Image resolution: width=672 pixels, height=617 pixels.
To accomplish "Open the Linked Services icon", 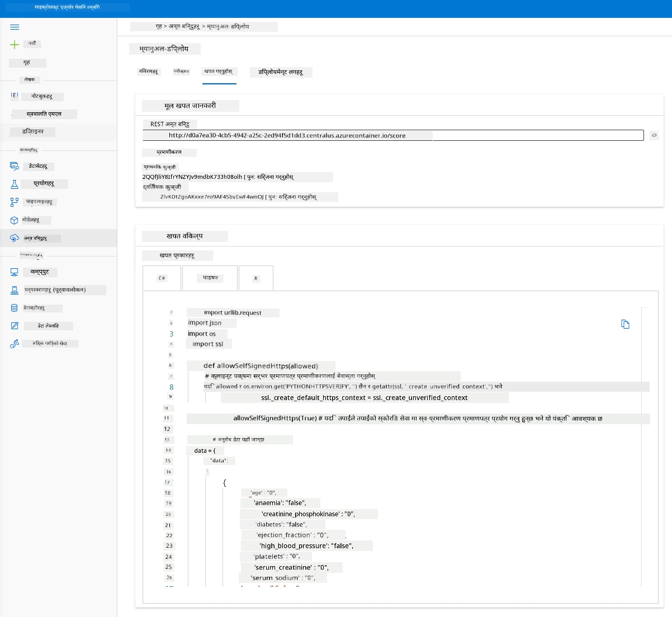I will point(15,344).
